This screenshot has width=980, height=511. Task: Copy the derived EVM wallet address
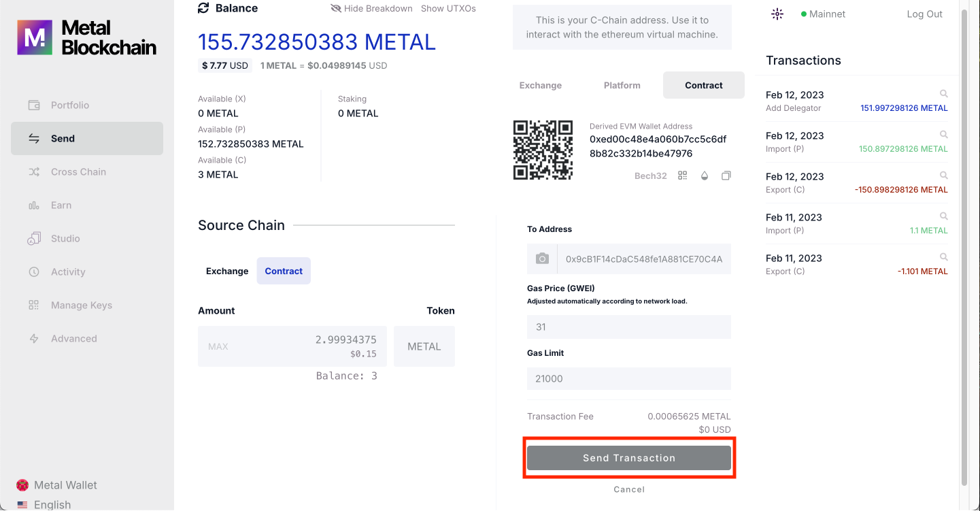tap(726, 176)
